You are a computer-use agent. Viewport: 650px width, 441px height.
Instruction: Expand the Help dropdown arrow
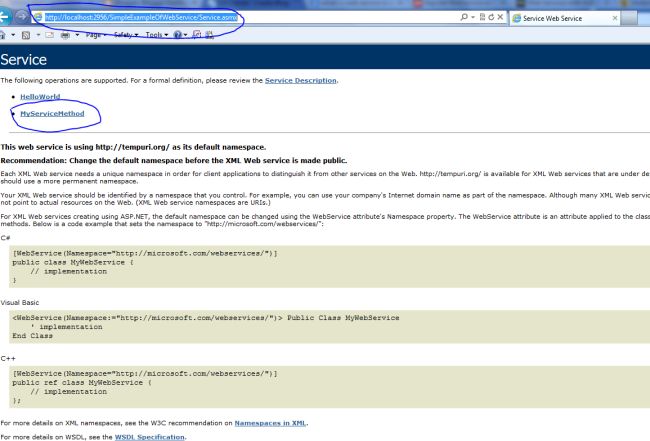pyautogui.click(x=185, y=35)
